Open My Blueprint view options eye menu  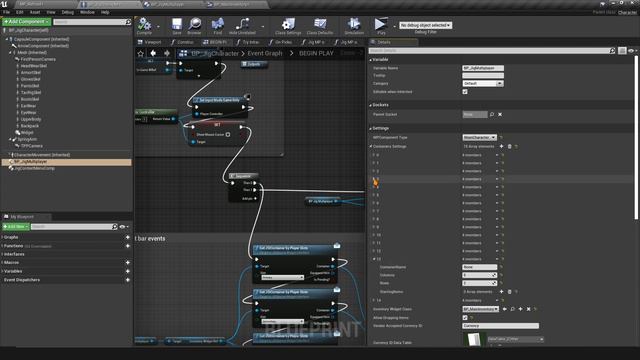tap(124, 227)
